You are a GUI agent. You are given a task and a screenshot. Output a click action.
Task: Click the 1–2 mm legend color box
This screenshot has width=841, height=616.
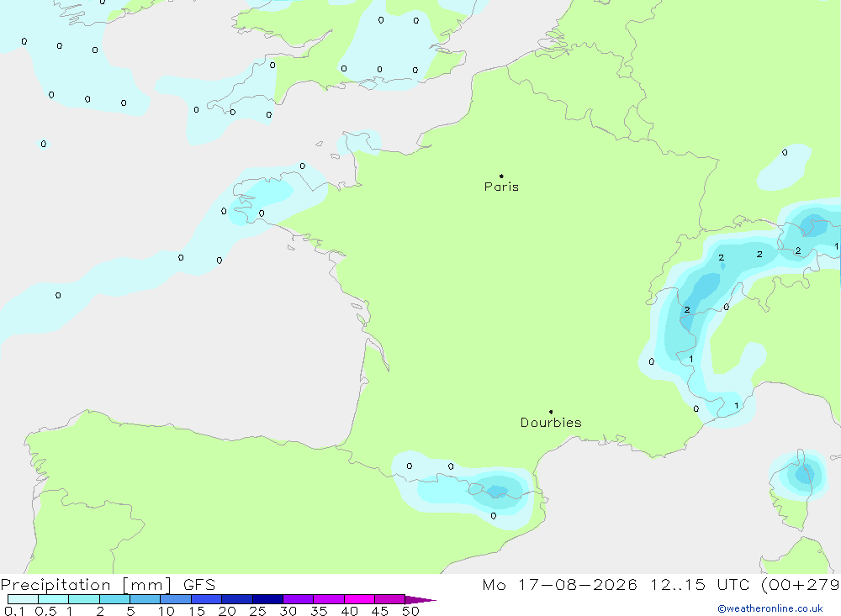(x=84, y=599)
